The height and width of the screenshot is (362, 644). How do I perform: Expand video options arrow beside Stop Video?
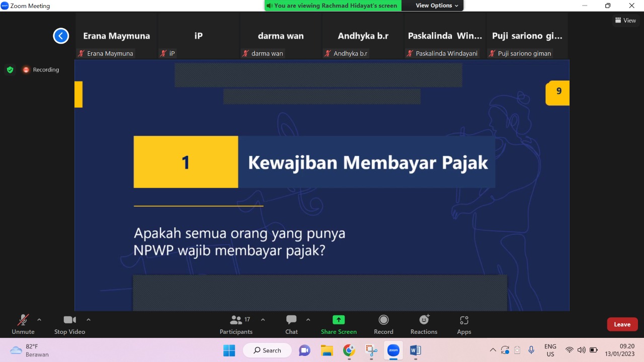pos(89,319)
